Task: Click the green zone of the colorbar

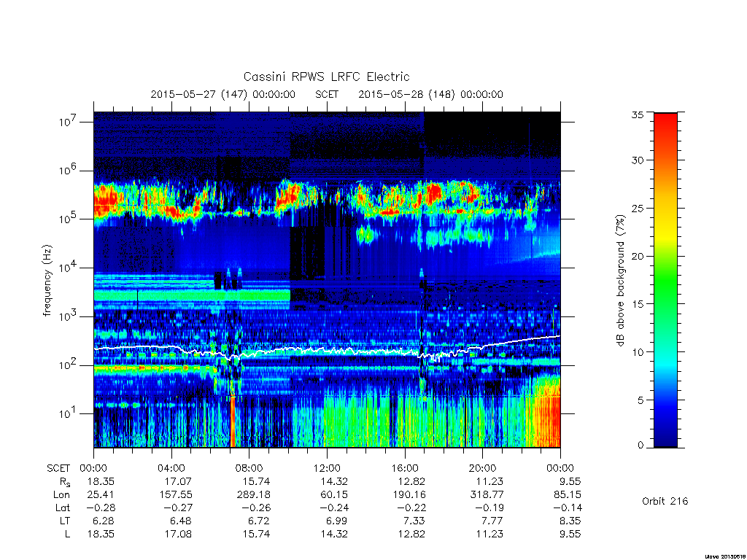Action: [665, 281]
